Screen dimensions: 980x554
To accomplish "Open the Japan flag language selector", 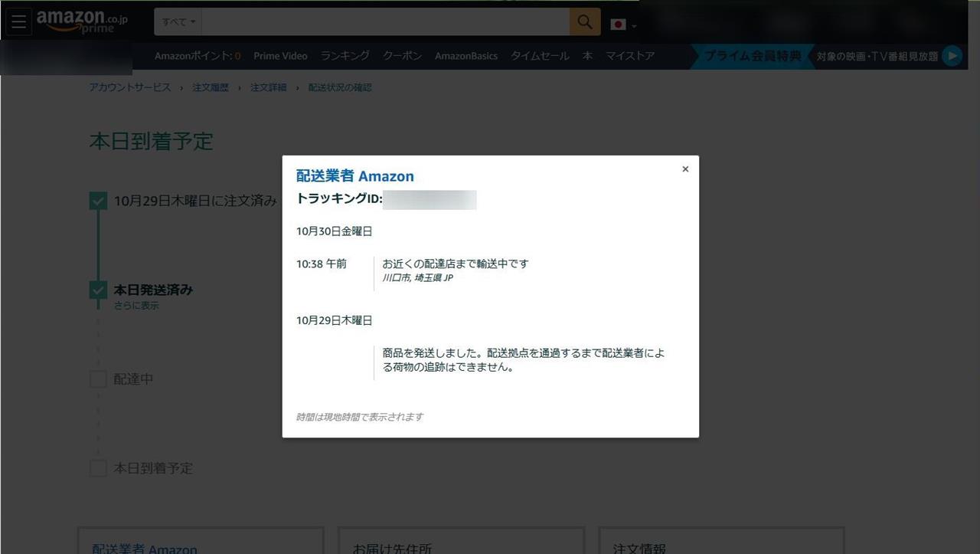I will click(623, 25).
